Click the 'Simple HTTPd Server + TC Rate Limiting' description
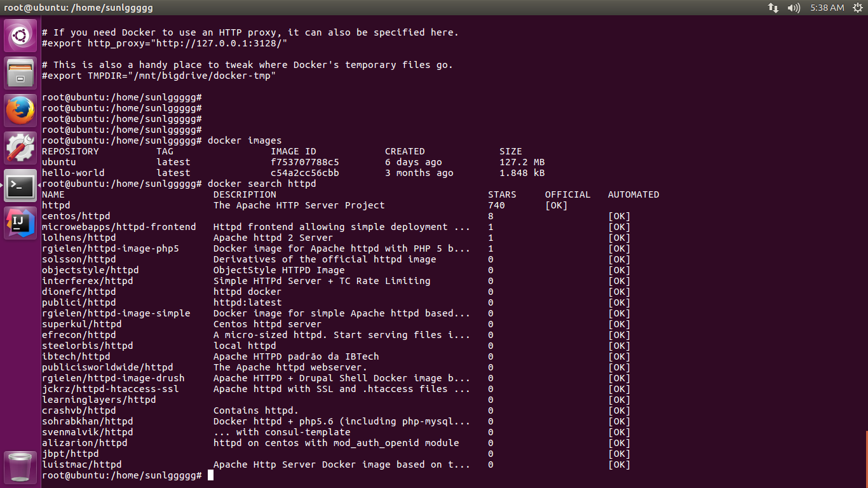Image resolution: width=868 pixels, height=488 pixels. (x=322, y=281)
